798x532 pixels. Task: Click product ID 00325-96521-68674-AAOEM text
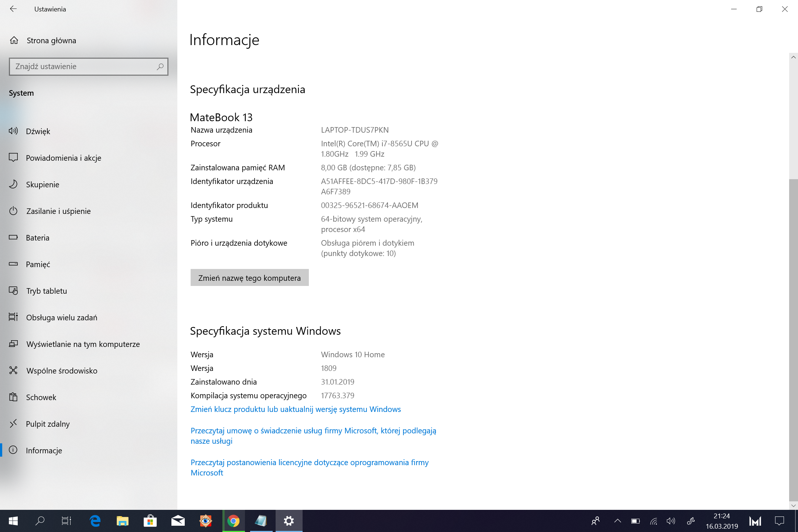click(369, 205)
